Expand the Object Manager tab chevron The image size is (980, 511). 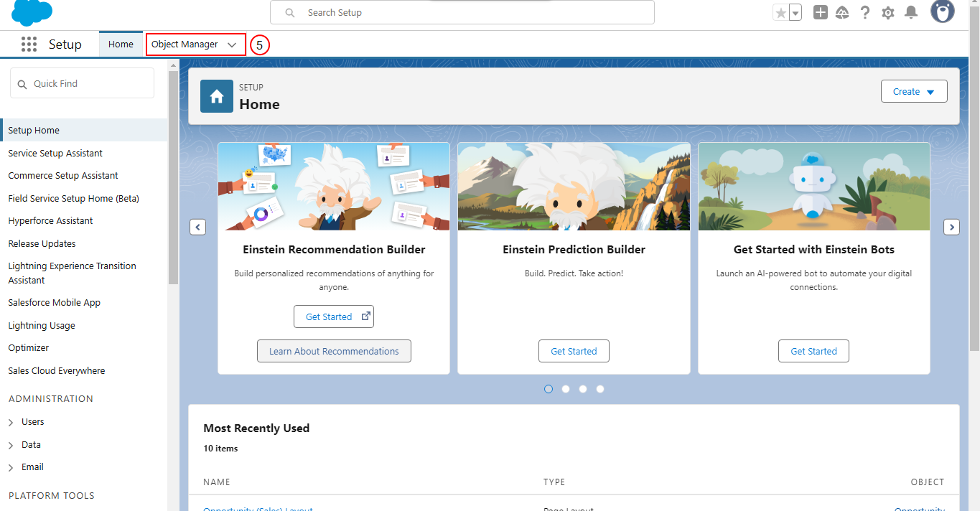232,44
